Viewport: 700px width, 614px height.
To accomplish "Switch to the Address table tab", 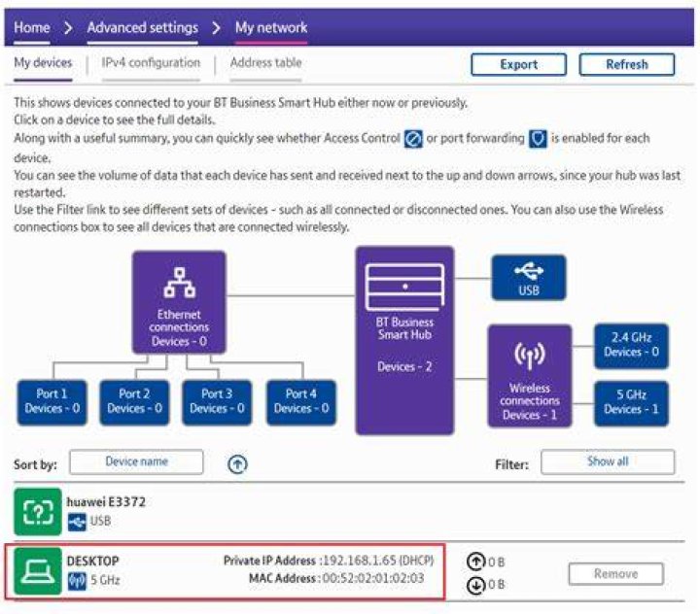I will pyautogui.click(x=266, y=62).
